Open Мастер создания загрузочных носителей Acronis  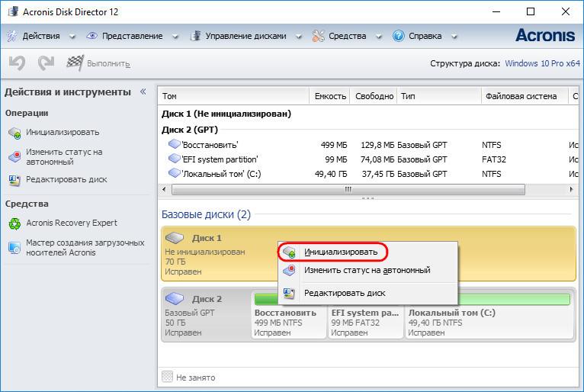[85, 247]
